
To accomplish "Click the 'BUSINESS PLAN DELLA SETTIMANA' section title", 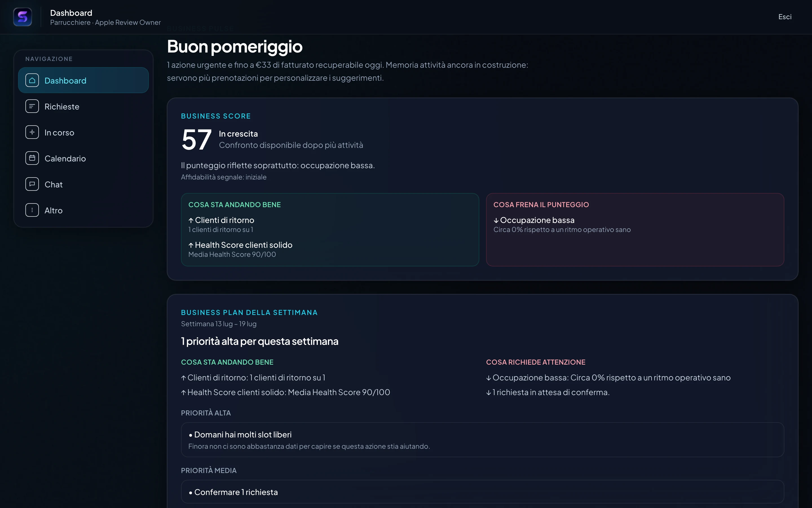I will click(249, 312).
